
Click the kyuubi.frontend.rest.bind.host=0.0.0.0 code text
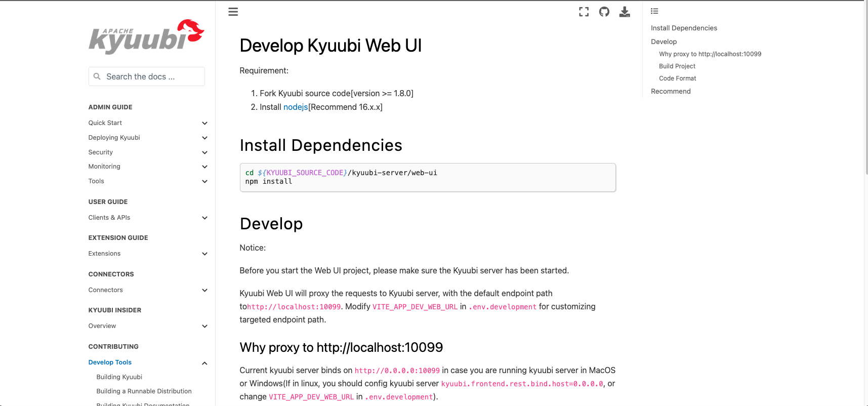[522, 384]
